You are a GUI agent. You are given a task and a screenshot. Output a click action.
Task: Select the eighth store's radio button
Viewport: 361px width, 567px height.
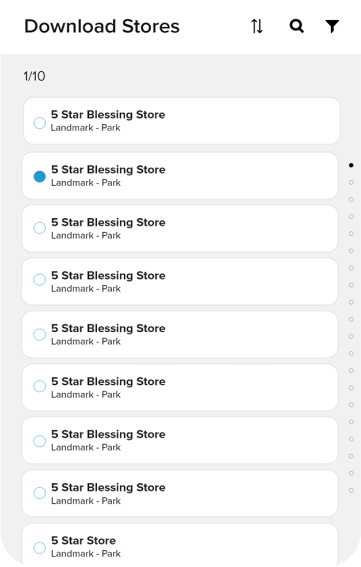point(39,493)
